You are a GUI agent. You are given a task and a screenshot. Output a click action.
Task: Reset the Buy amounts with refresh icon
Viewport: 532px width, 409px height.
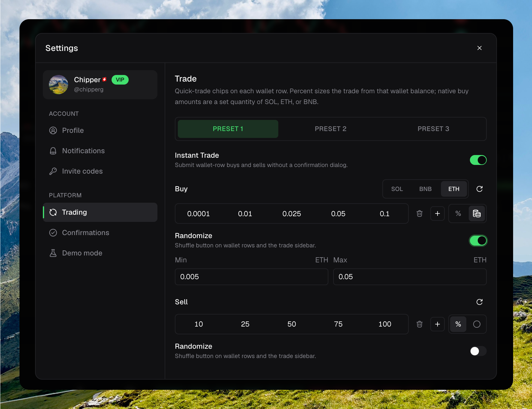[x=479, y=189]
